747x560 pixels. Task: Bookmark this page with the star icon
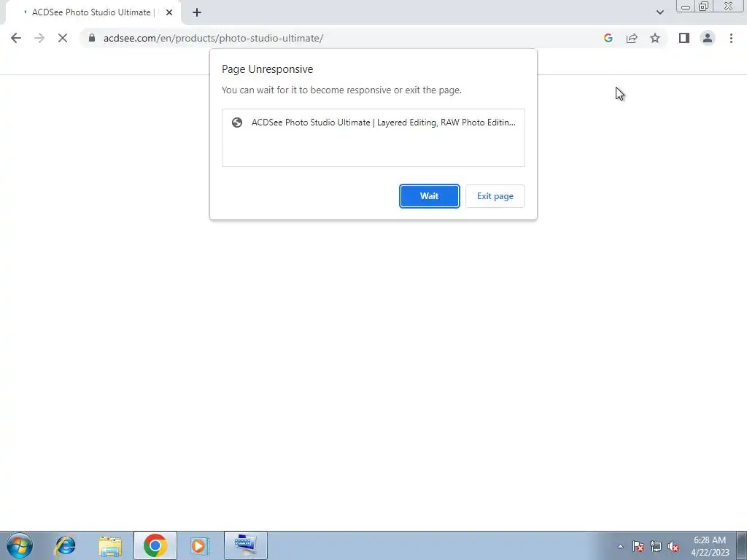point(655,38)
